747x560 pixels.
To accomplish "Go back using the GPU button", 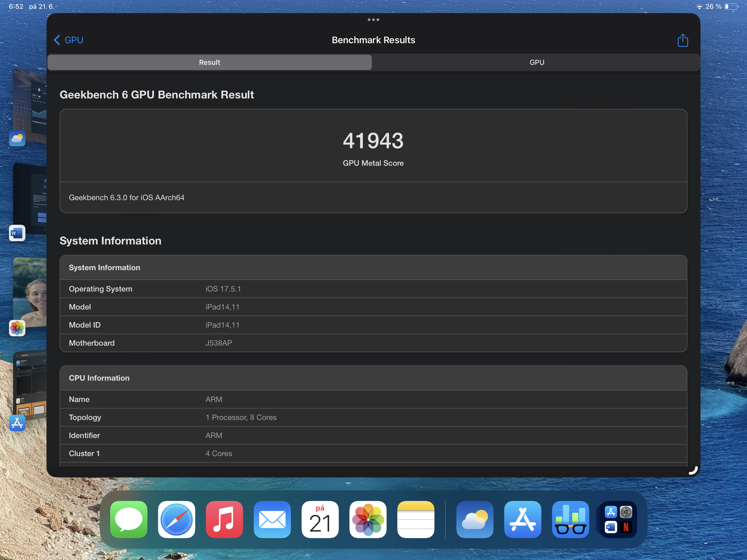I will pos(68,40).
